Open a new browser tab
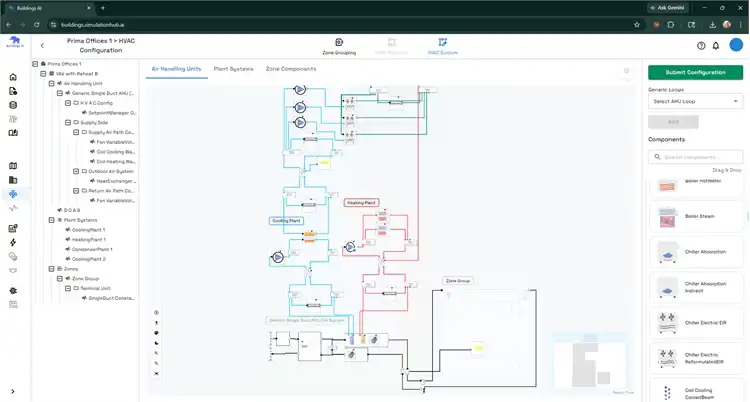This screenshot has height=402, width=750. 102,8
